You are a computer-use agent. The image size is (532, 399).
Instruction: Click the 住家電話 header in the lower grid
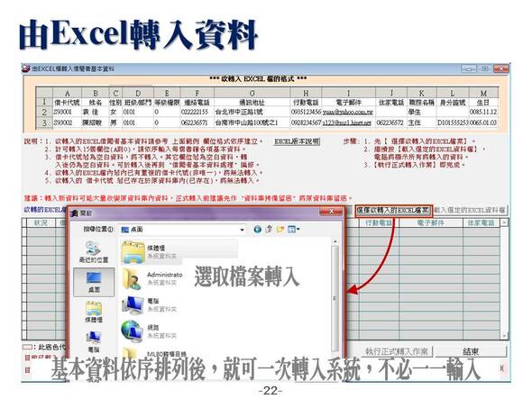(x=482, y=222)
